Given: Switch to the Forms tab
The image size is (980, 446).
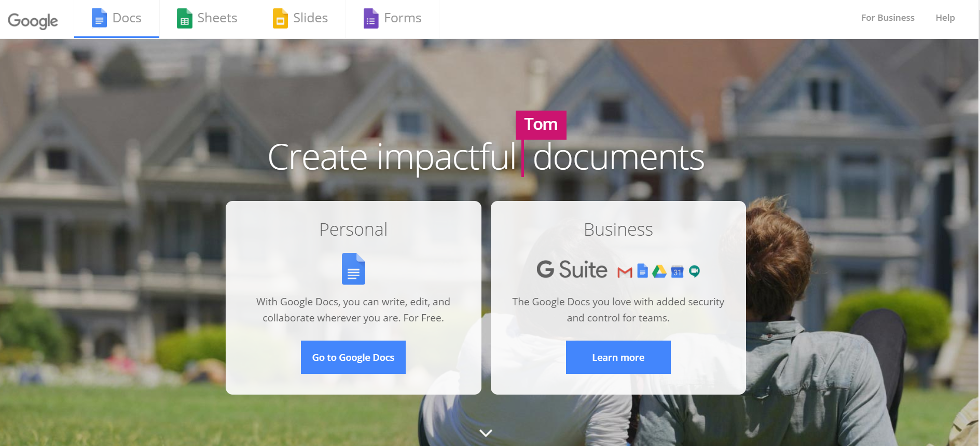Looking at the screenshot, I should pyautogui.click(x=392, y=19).
